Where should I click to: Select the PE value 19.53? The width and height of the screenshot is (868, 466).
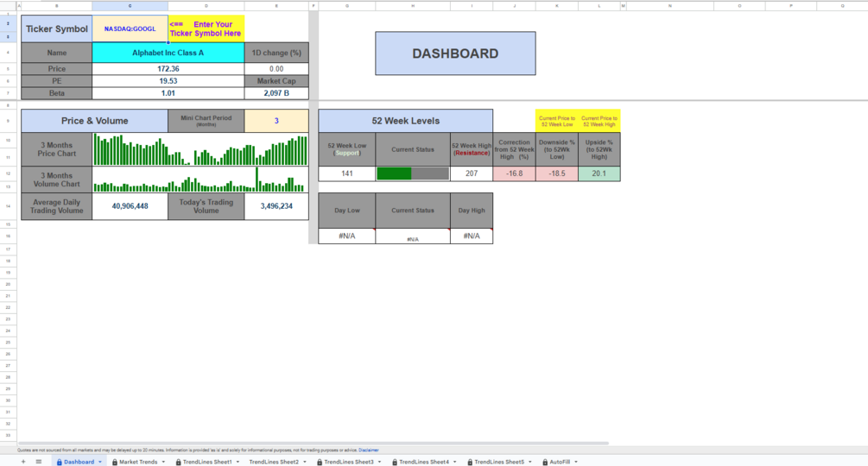pos(168,81)
